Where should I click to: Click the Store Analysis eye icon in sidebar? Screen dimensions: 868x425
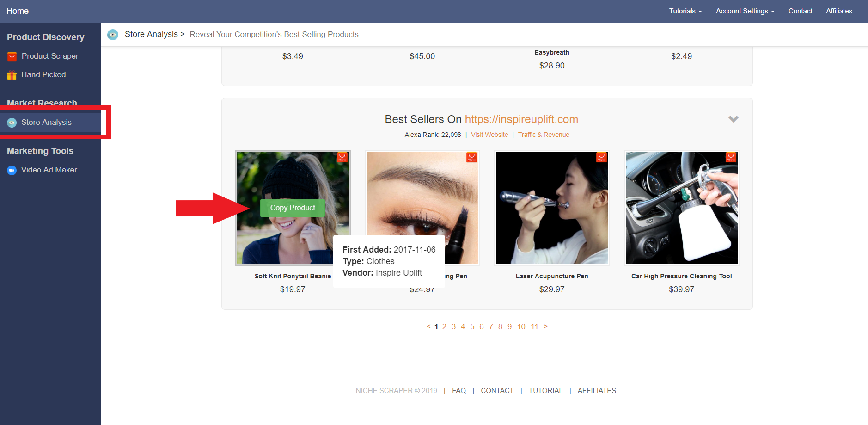pyautogui.click(x=12, y=123)
